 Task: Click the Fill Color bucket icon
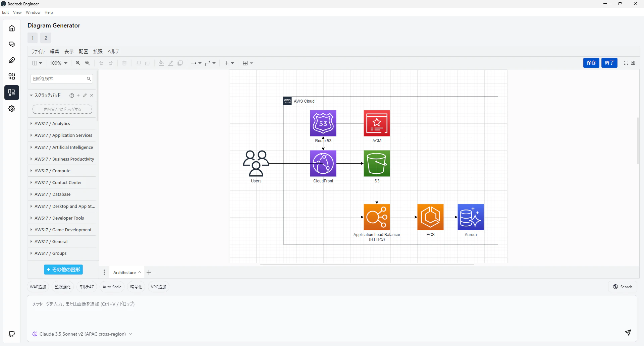(x=161, y=63)
